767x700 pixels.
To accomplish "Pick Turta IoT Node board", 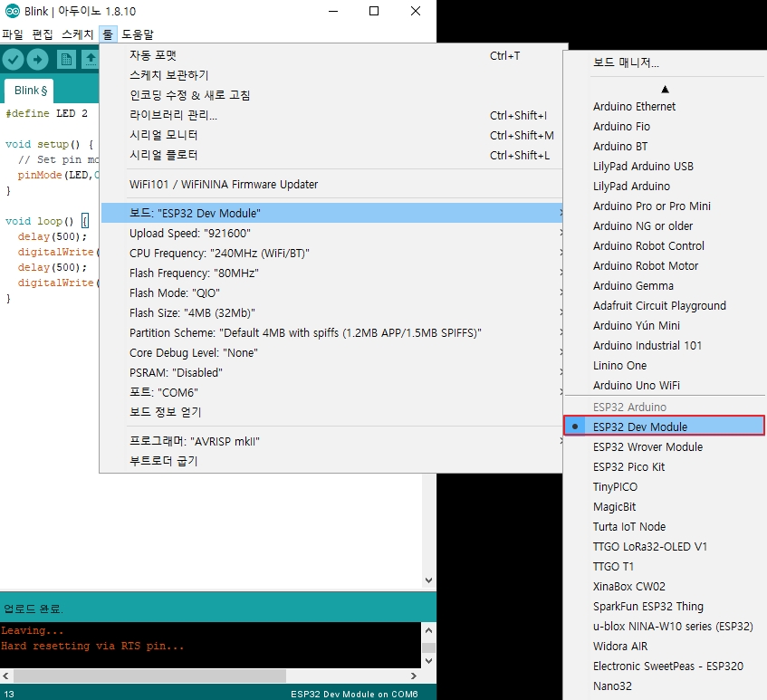I will click(x=664, y=527).
